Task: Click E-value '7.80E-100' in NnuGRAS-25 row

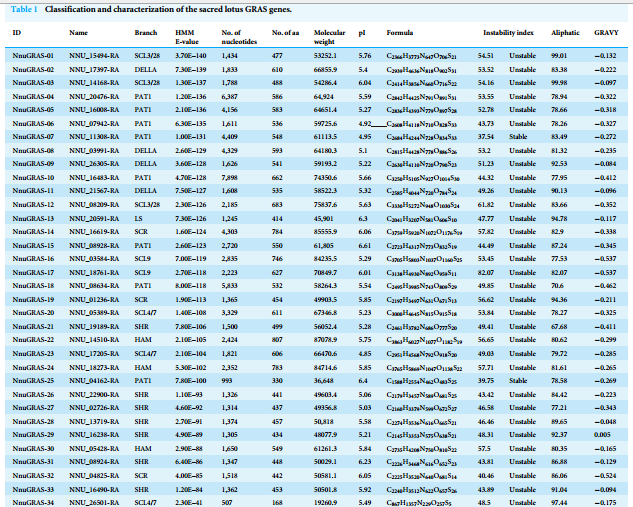Action: 191,381
